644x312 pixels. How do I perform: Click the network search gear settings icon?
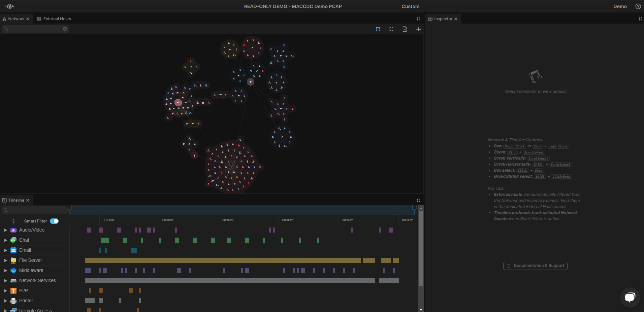pos(65,29)
